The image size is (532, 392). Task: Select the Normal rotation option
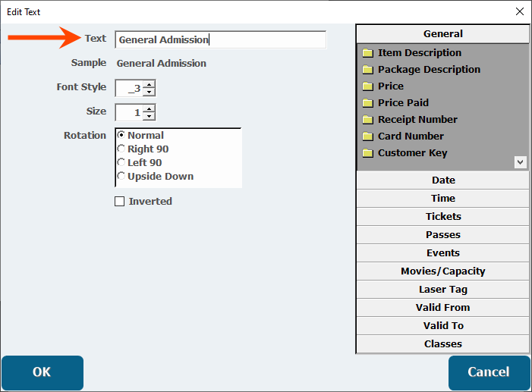[x=121, y=135]
